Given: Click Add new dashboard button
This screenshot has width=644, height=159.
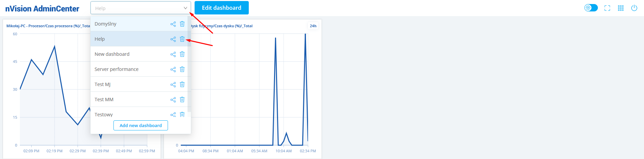Looking at the screenshot, I should [x=141, y=125].
